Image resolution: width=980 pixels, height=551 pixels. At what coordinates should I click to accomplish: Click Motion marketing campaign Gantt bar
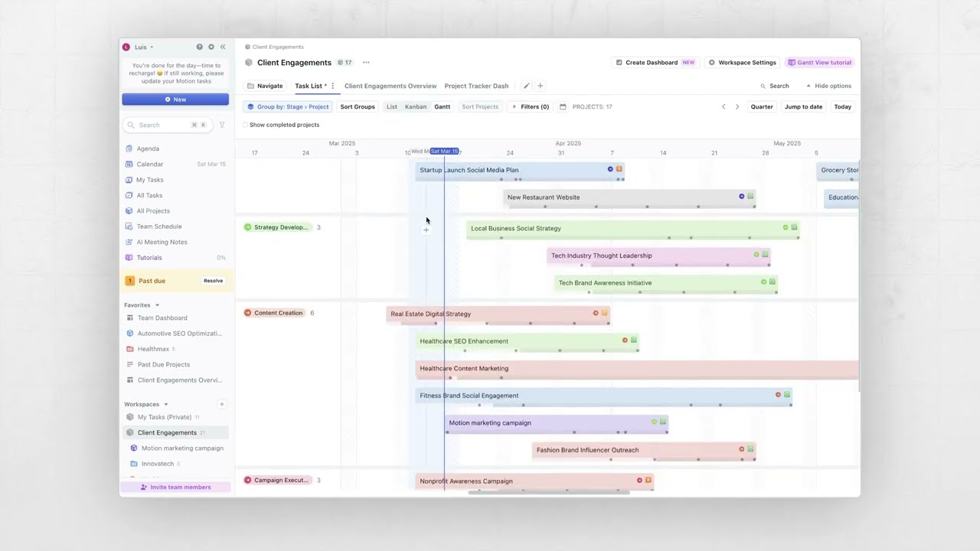[557, 422]
